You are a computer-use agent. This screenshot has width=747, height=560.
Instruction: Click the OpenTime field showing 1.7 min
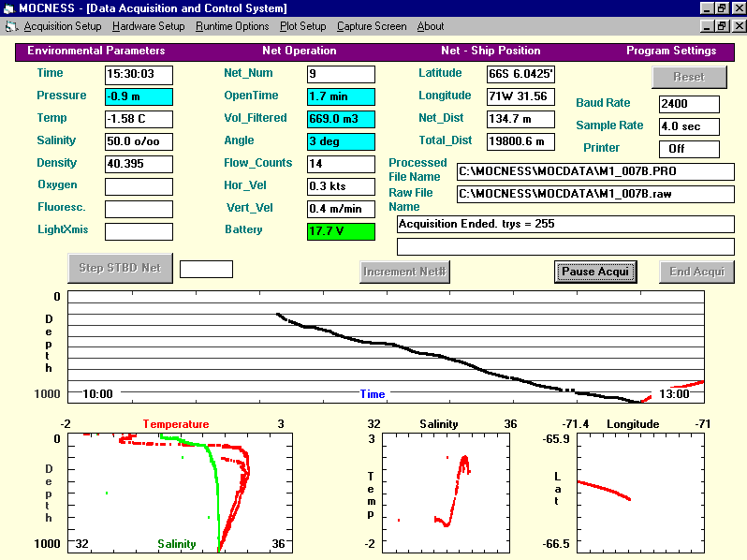pos(341,96)
